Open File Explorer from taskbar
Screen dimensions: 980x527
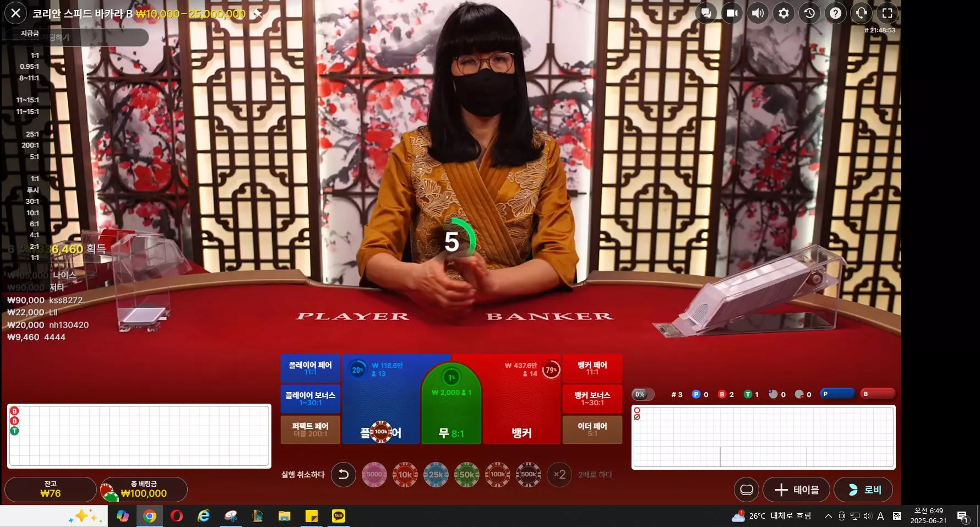(x=285, y=516)
